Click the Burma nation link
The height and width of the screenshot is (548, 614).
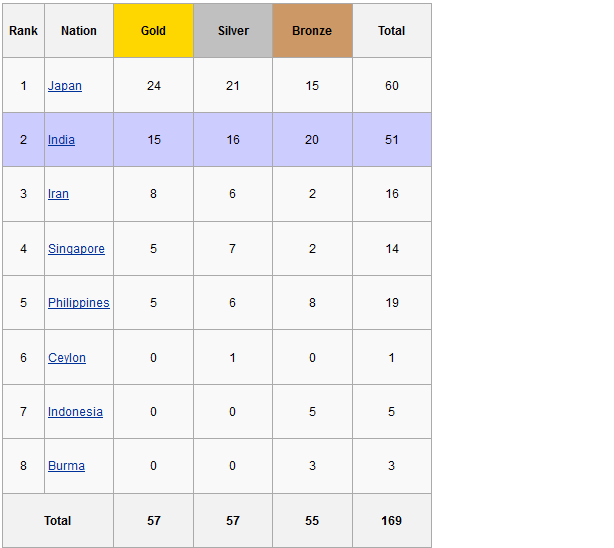pos(66,466)
